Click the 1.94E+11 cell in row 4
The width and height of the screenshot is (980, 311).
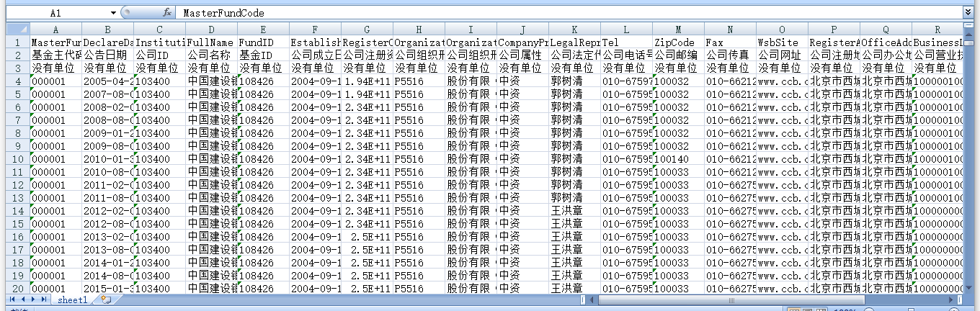pyautogui.click(x=367, y=81)
